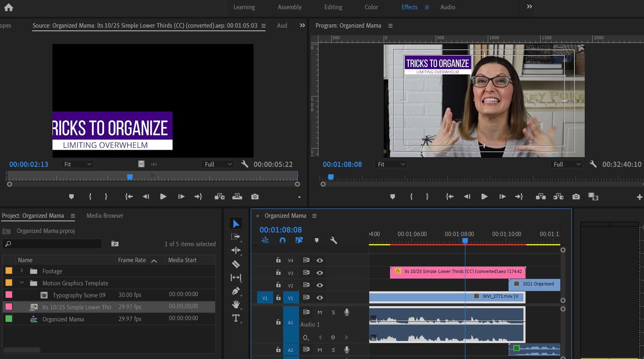Open Program monitor zoom level Fit dropdown

[391, 164]
